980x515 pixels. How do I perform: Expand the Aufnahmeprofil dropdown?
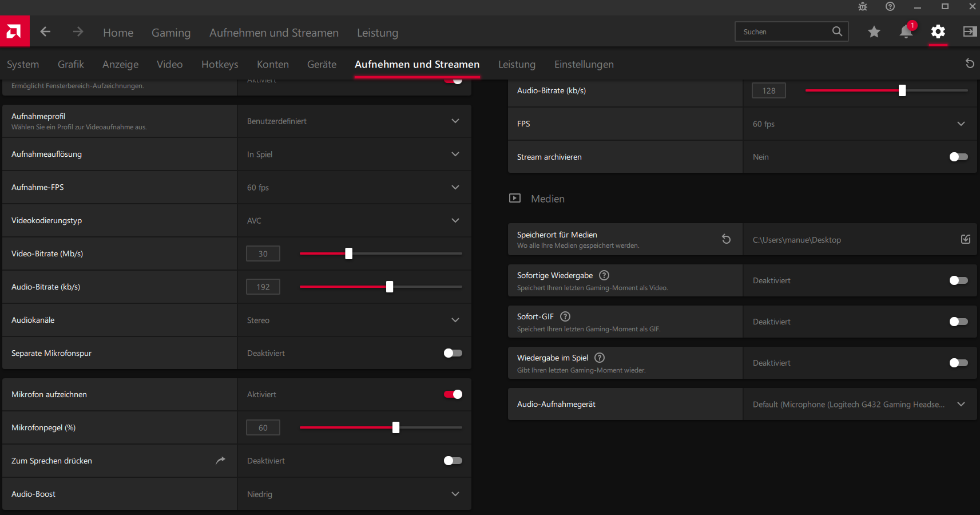click(455, 121)
